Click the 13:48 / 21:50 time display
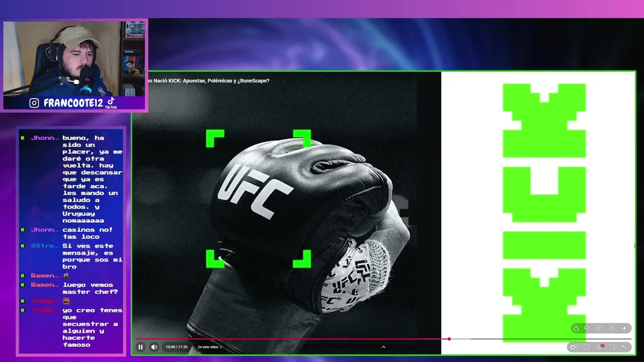 pos(177,347)
